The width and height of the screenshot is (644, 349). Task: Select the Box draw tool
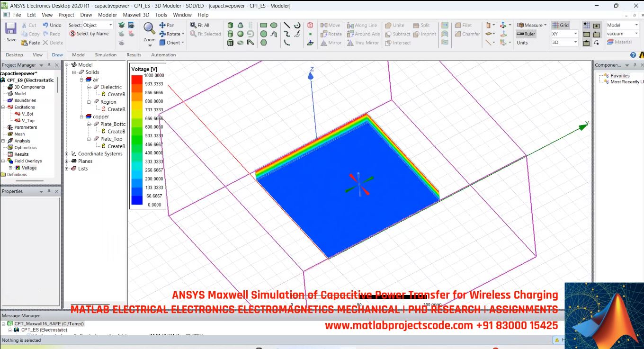[230, 25]
